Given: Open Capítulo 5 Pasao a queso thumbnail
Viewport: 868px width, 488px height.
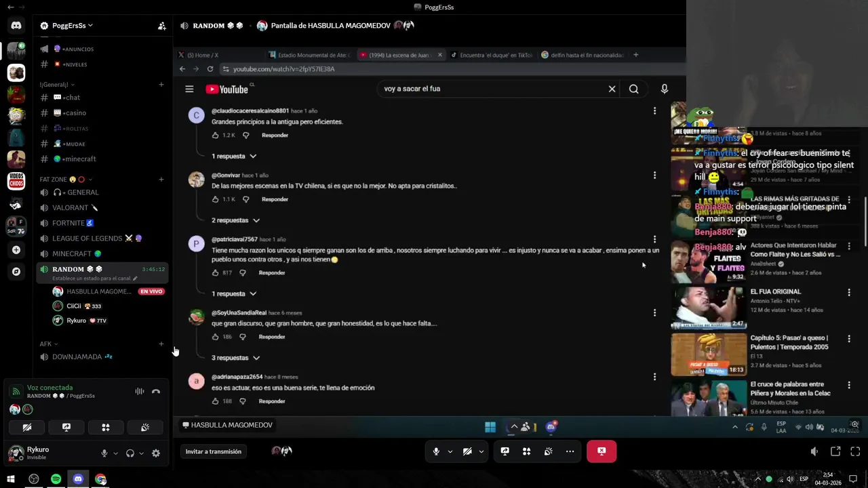Looking at the screenshot, I should (x=709, y=354).
